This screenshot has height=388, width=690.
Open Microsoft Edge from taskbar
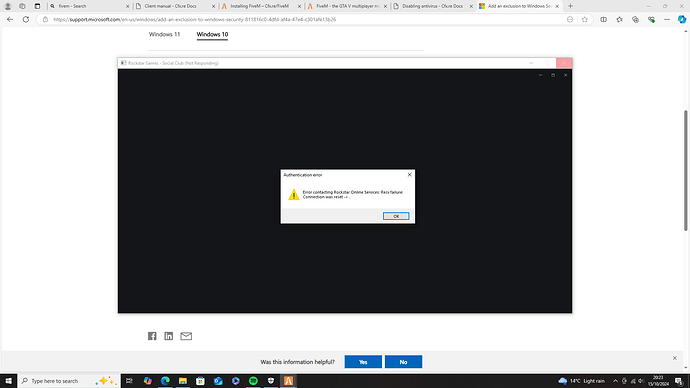click(x=165, y=381)
